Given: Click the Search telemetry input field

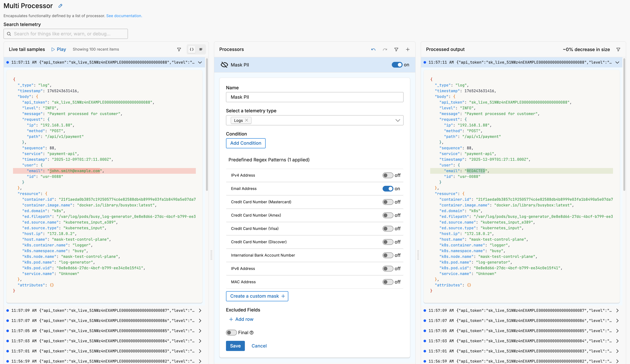Looking at the screenshot, I should point(66,34).
